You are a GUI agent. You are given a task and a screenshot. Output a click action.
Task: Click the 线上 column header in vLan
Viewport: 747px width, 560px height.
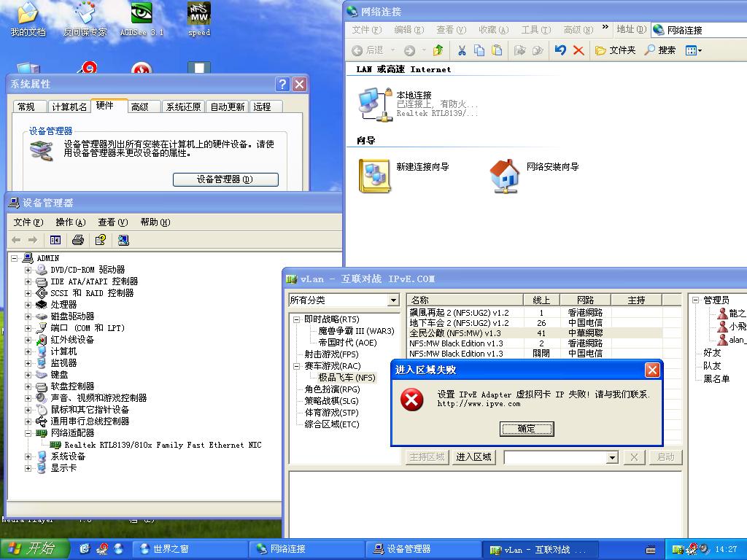point(541,300)
